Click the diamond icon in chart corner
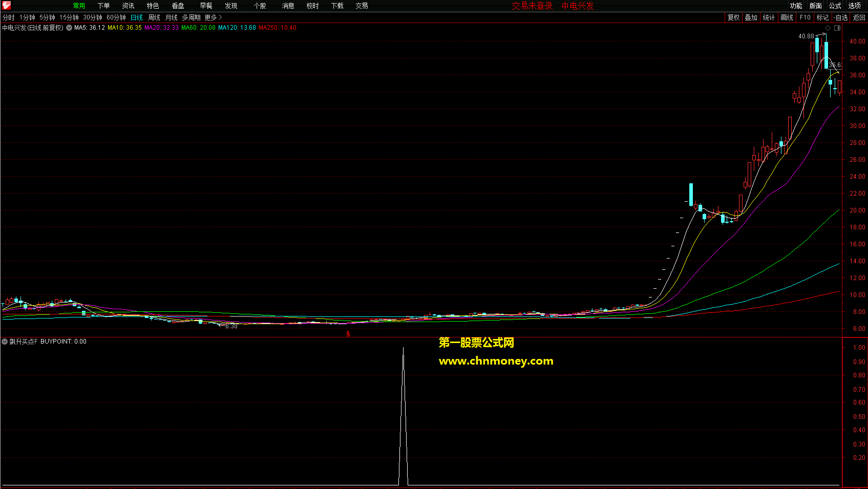Image resolution: width=868 pixels, height=489 pixels. (828, 28)
